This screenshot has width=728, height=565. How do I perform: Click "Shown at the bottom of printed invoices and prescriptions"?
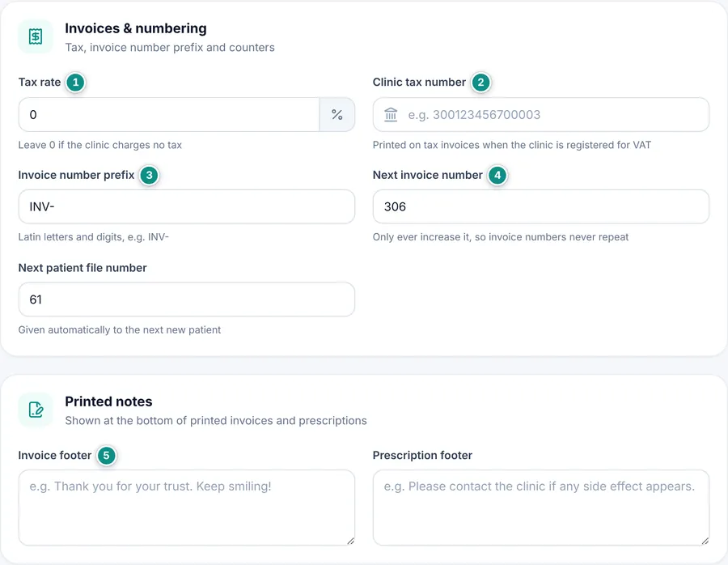pyautogui.click(x=216, y=420)
